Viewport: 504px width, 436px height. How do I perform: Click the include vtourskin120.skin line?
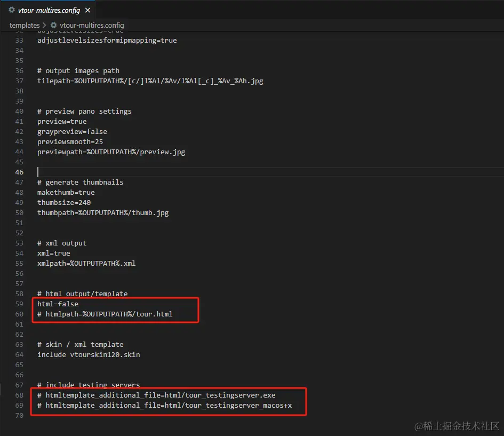tap(89, 355)
